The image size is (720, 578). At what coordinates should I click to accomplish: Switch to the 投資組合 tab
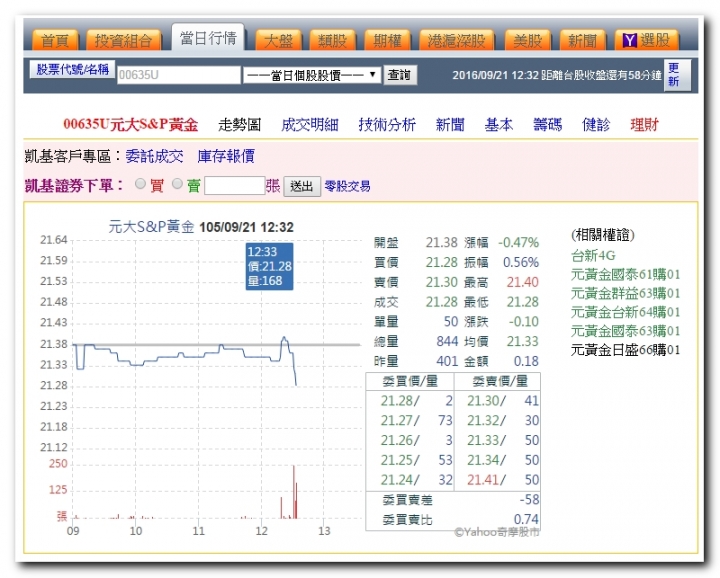124,40
